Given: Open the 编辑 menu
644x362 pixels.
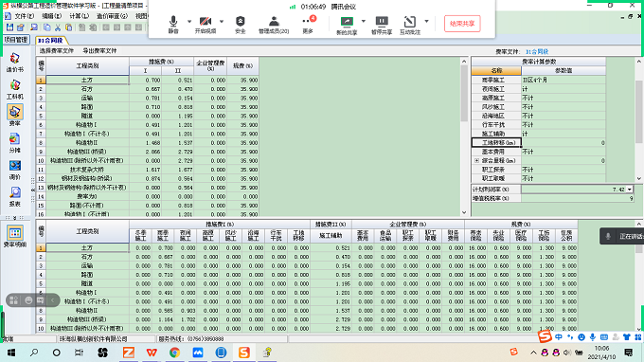Looking at the screenshot, I should 52,16.
